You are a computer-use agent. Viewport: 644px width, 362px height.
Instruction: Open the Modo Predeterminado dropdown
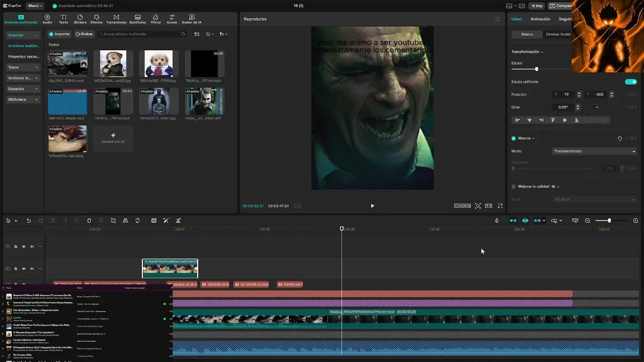[594, 151]
